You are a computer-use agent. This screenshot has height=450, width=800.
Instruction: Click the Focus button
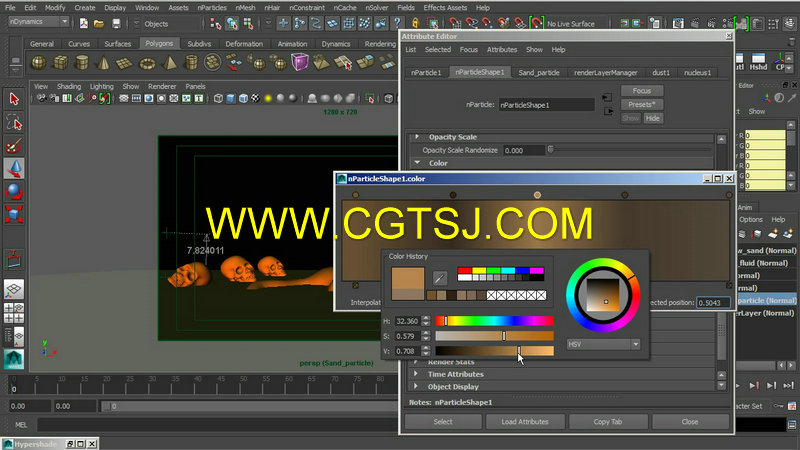pos(642,90)
